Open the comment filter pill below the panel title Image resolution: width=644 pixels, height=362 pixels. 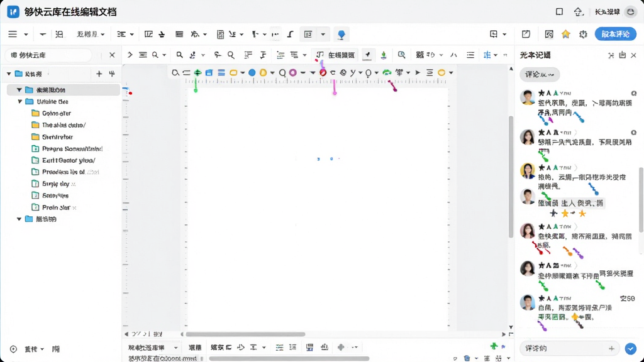click(x=540, y=75)
